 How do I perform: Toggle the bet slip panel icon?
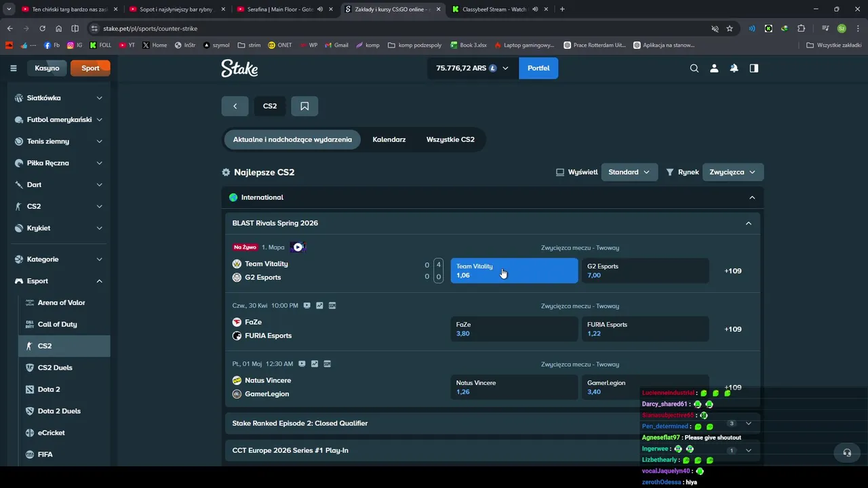[753, 68]
